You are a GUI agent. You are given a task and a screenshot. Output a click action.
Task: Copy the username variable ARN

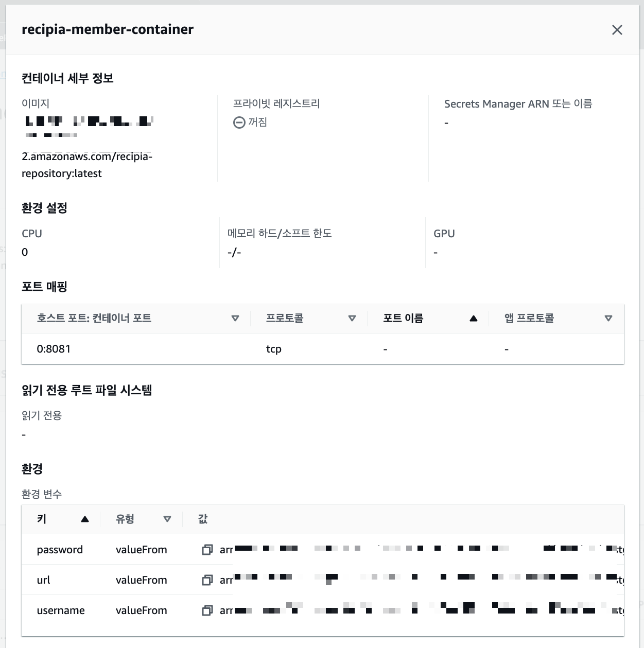(x=208, y=610)
